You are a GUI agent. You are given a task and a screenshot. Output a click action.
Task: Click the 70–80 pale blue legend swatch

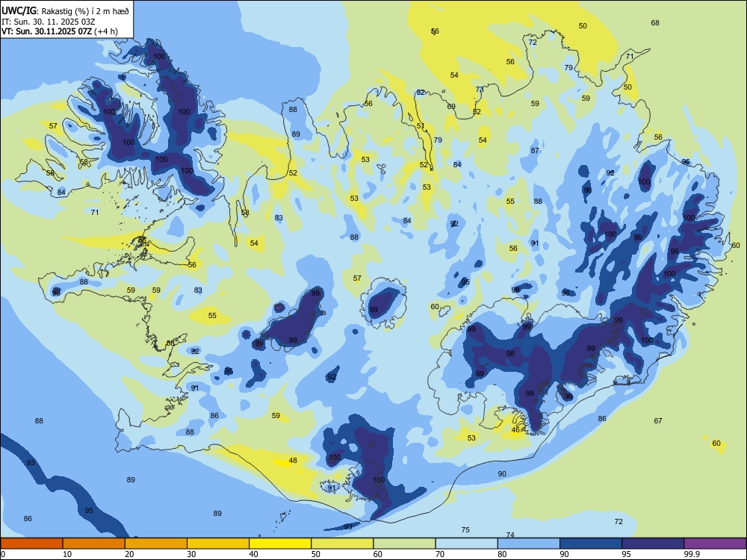tap(467, 544)
